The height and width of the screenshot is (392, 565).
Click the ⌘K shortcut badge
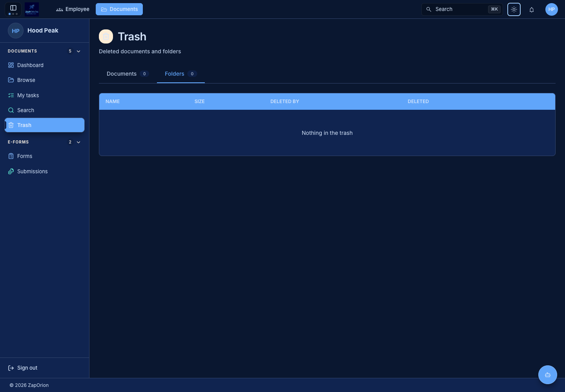(494, 9)
